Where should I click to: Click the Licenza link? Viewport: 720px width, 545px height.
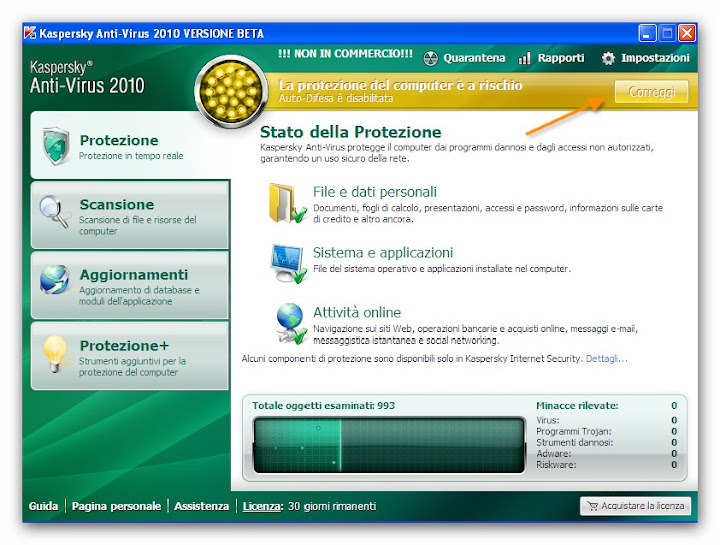coord(263,506)
